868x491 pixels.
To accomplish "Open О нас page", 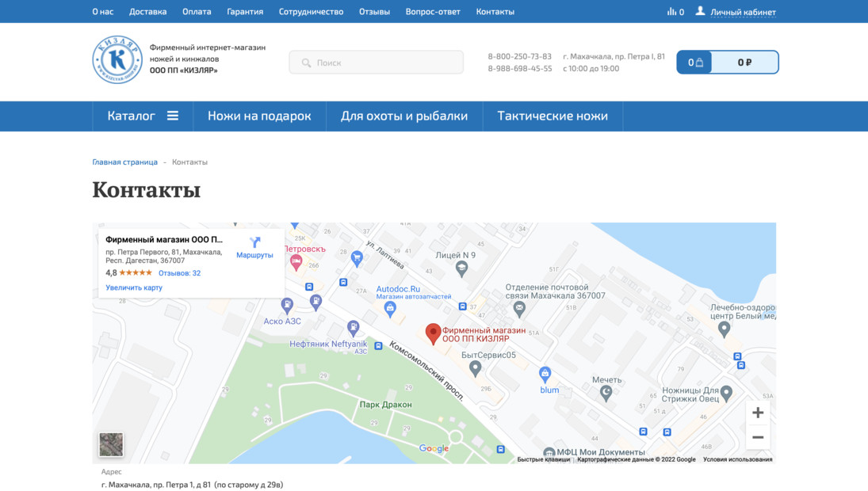I will coord(103,12).
